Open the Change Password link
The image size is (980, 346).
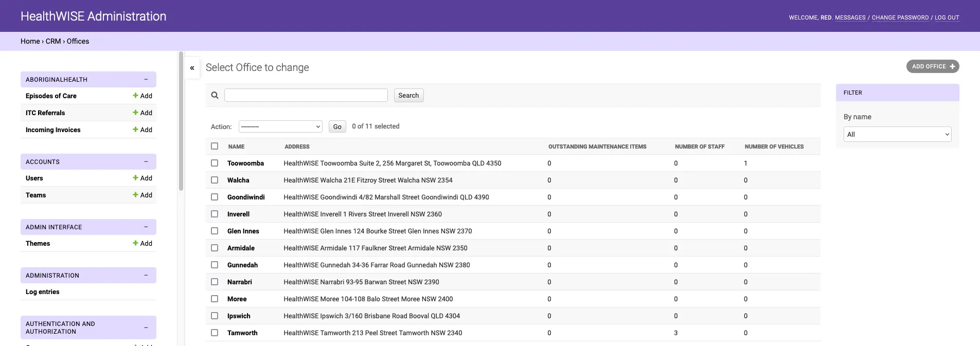(900, 17)
